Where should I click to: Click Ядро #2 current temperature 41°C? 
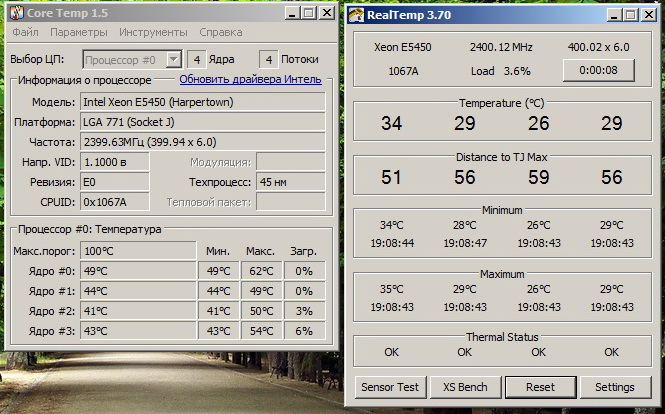point(138,311)
